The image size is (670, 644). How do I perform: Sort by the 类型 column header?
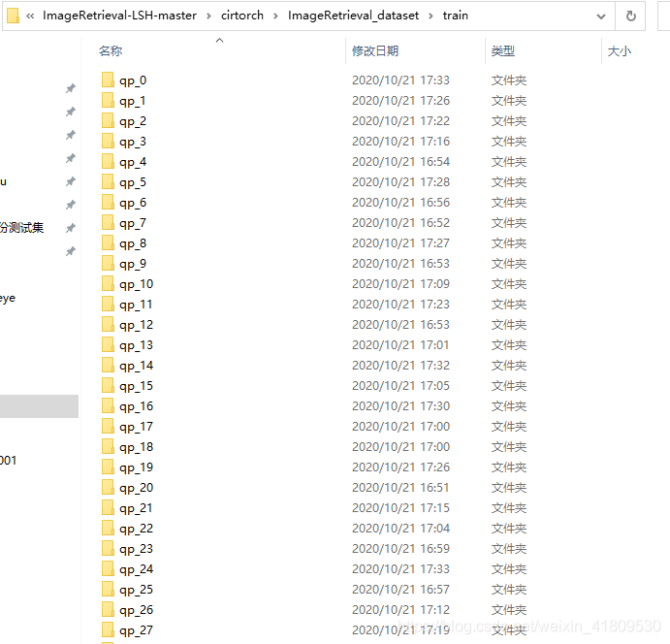point(502,51)
